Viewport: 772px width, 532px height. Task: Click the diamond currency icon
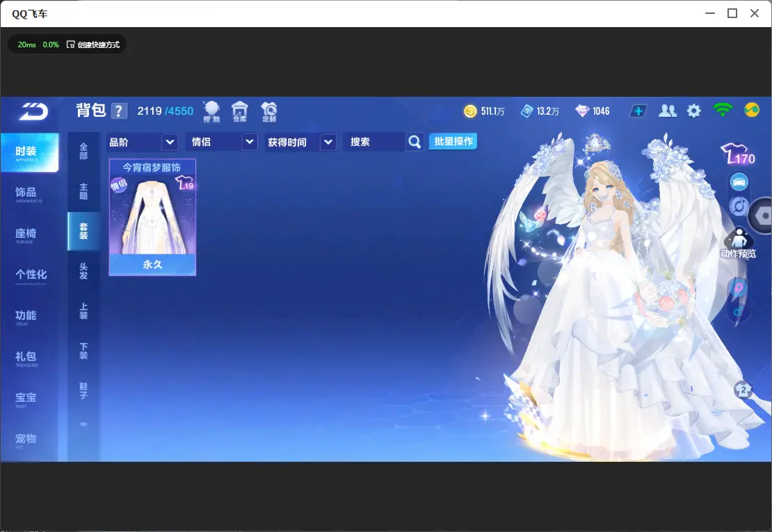click(x=582, y=111)
